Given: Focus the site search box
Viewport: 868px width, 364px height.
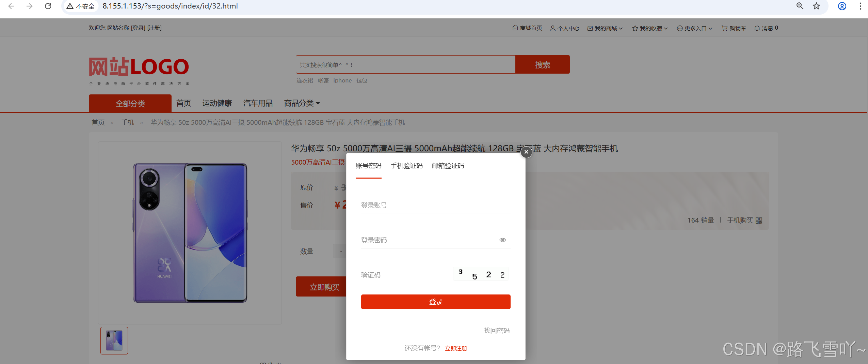Looking at the screenshot, I should (405, 65).
